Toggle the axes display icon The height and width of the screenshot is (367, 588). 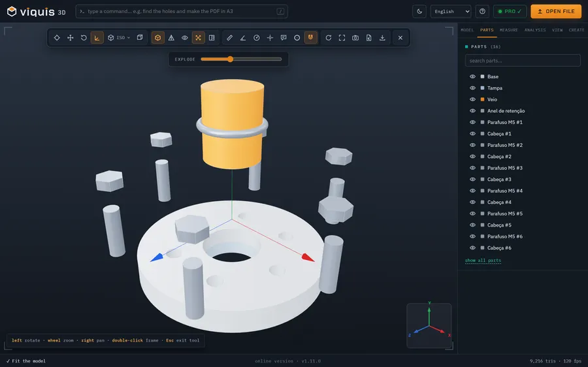(x=97, y=38)
